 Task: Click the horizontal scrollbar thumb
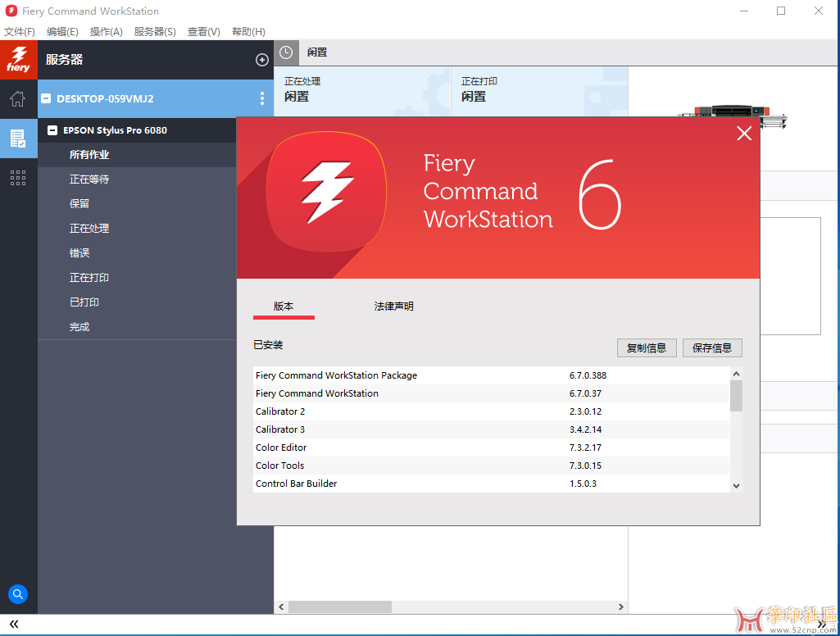click(x=340, y=606)
